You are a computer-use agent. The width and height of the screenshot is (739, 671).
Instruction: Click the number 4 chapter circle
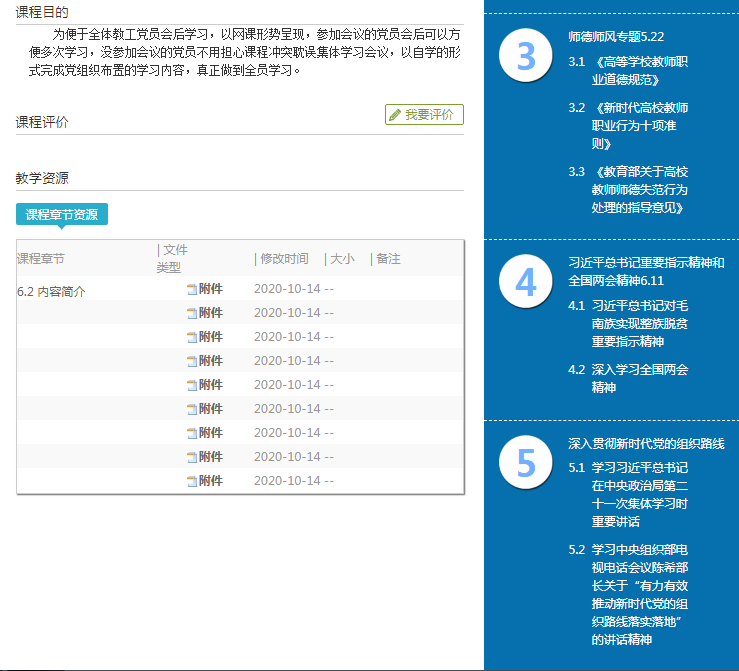click(526, 283)
